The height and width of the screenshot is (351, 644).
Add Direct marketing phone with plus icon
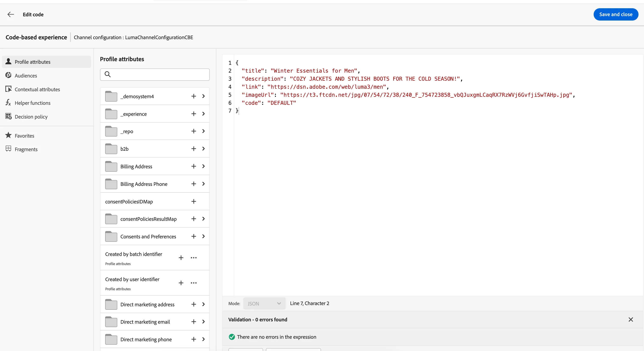194,339
